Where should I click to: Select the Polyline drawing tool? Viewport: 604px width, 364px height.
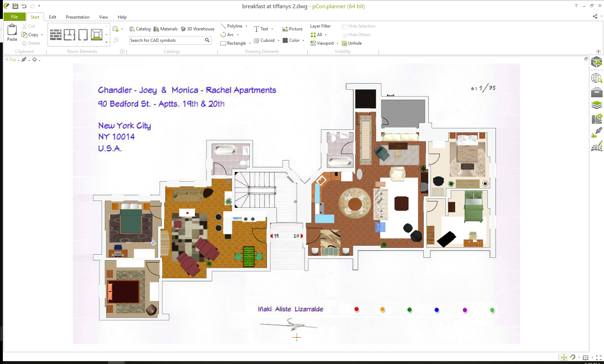point(232,26)
